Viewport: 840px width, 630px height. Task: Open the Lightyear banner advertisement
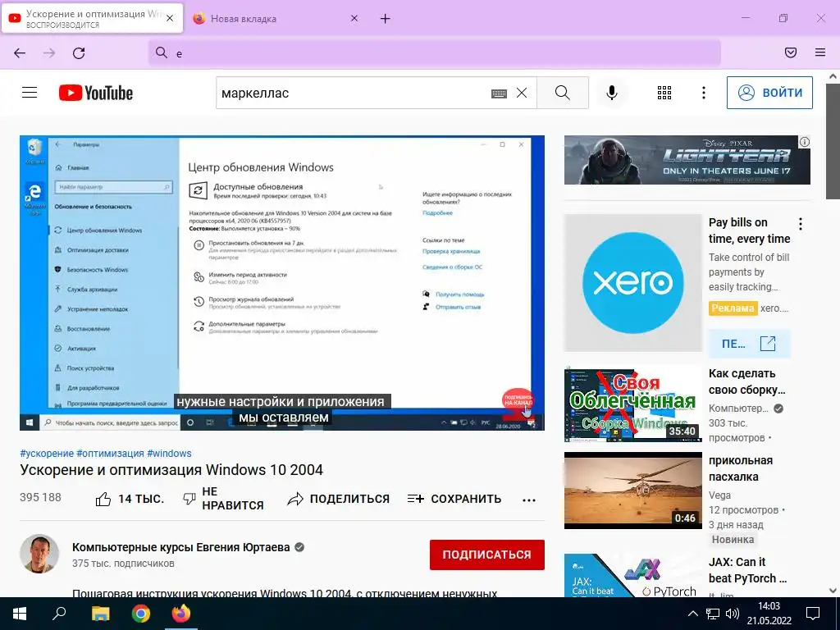click(x=687, y=160)
